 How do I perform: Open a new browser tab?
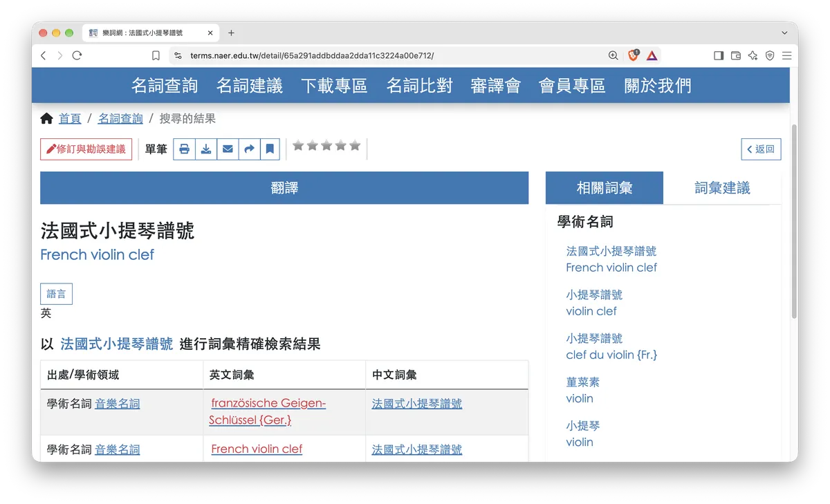[x=231, y=32]
